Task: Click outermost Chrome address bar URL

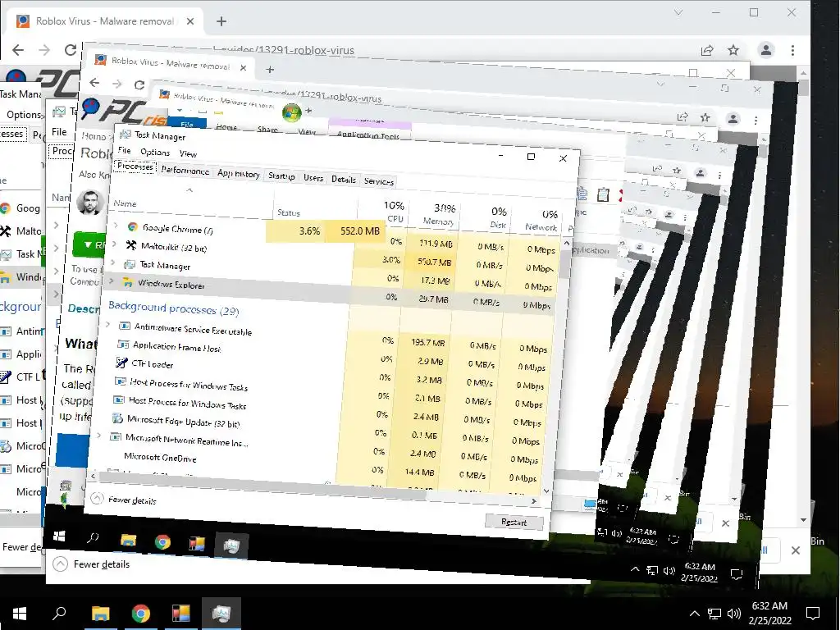Action: [x=284, y=50]
